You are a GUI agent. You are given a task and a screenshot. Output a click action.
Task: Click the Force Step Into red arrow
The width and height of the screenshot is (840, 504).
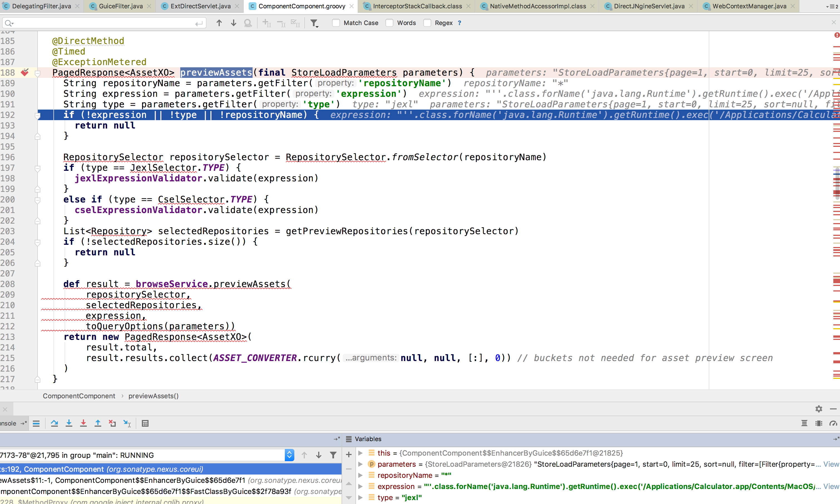[x=83, y=423]
